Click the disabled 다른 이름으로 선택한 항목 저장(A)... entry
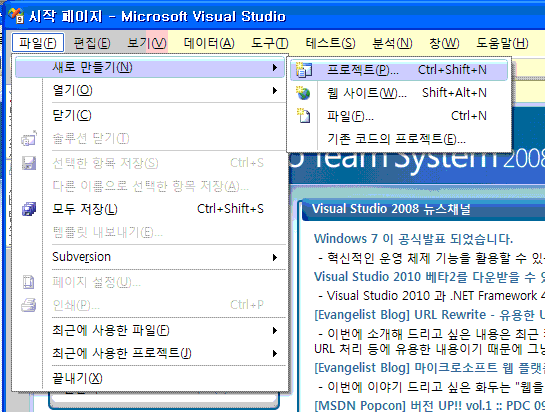This screenshot has height=412, width=545. (150, 186)
